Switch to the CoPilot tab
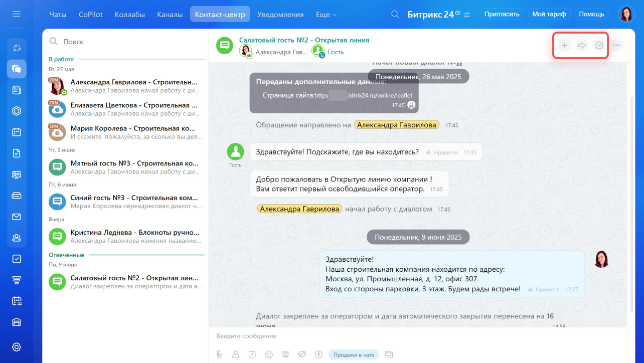This screenshot has height=363, width=644. [91, 15]
